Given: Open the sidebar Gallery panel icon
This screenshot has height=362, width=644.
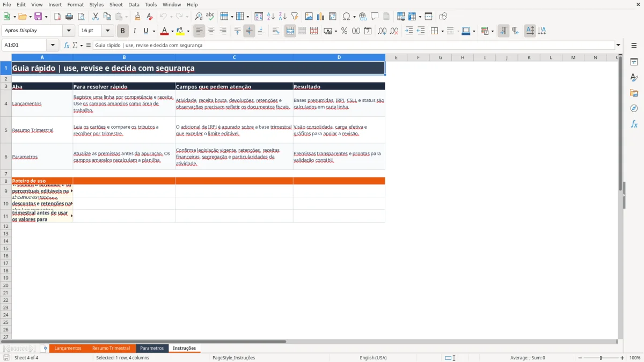Looking at the screenshot, I should click(x=634, y=93).
